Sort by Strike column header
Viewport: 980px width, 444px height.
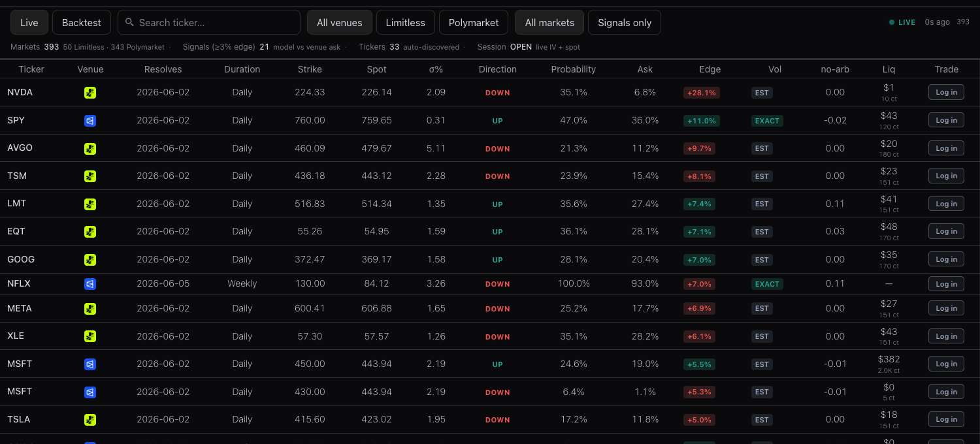coord(310,69)
